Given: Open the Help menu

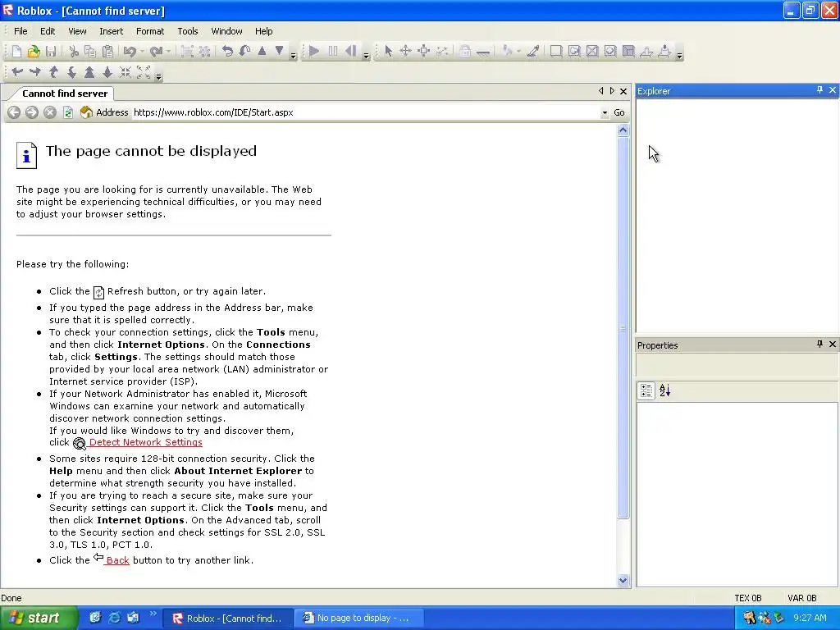Looking at the screenshot, I should coord(263,31).
